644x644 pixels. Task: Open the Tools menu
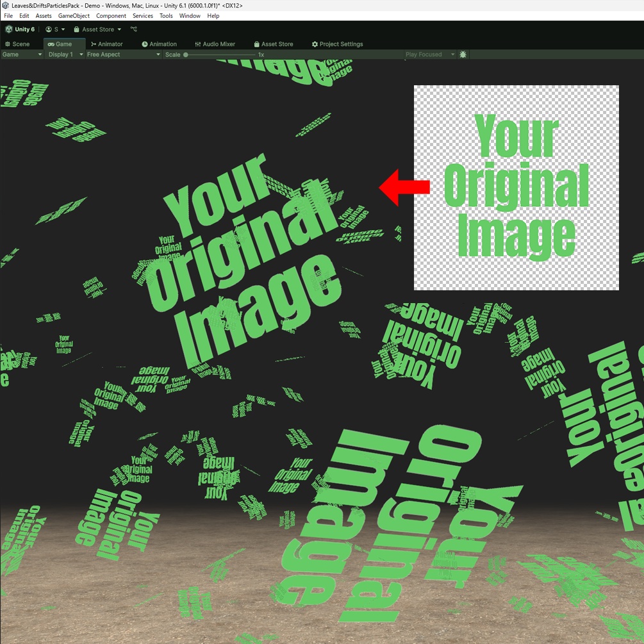point(166,15)
